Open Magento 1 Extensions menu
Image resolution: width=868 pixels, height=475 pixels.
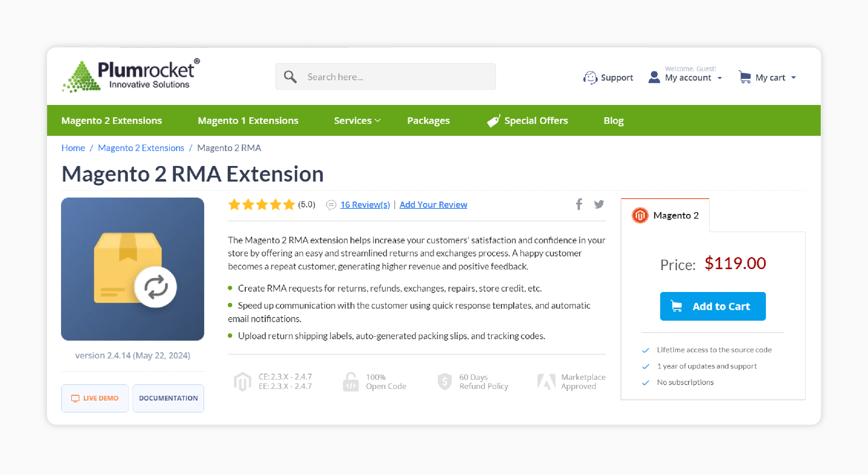pyautogui.click(x=248, y=121)
